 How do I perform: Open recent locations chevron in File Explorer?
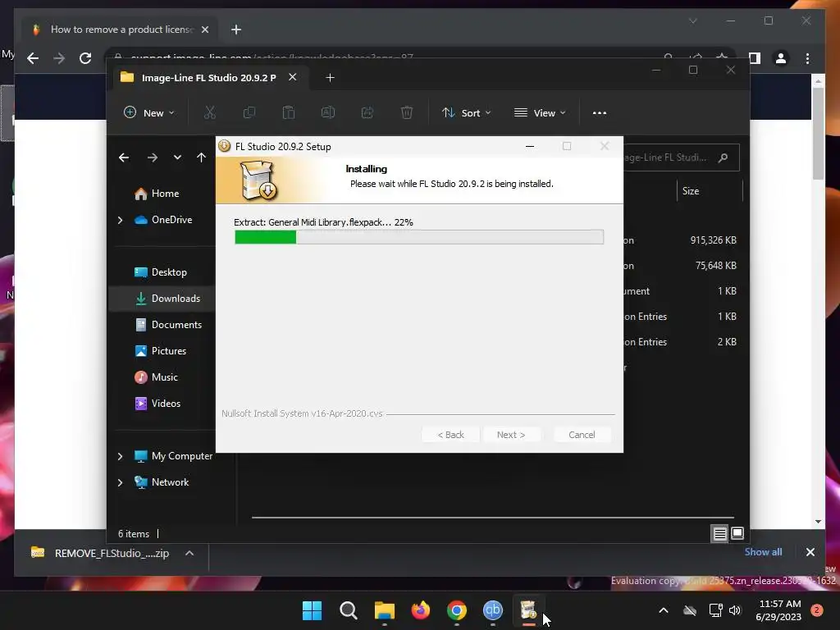tap(177, 157)
